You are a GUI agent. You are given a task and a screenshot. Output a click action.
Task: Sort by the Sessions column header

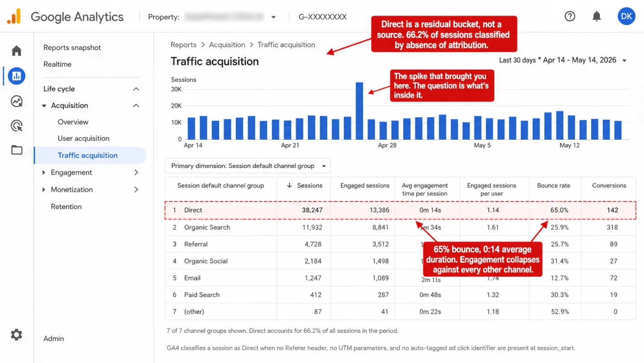(309, 185)
